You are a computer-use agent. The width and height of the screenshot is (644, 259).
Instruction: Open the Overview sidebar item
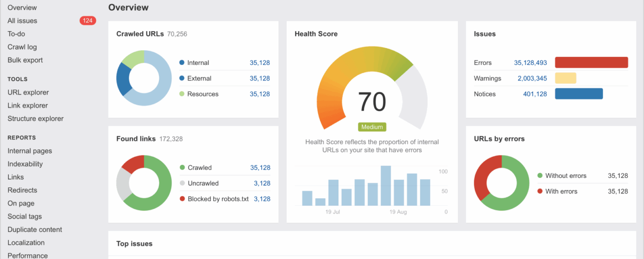pos(22,8)
